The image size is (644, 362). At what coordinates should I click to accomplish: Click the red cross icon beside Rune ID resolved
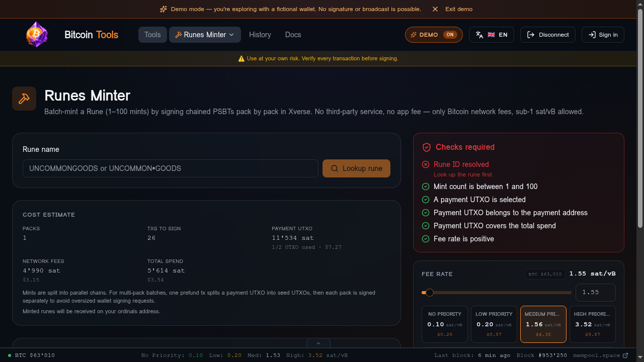(x=426, y=164)
